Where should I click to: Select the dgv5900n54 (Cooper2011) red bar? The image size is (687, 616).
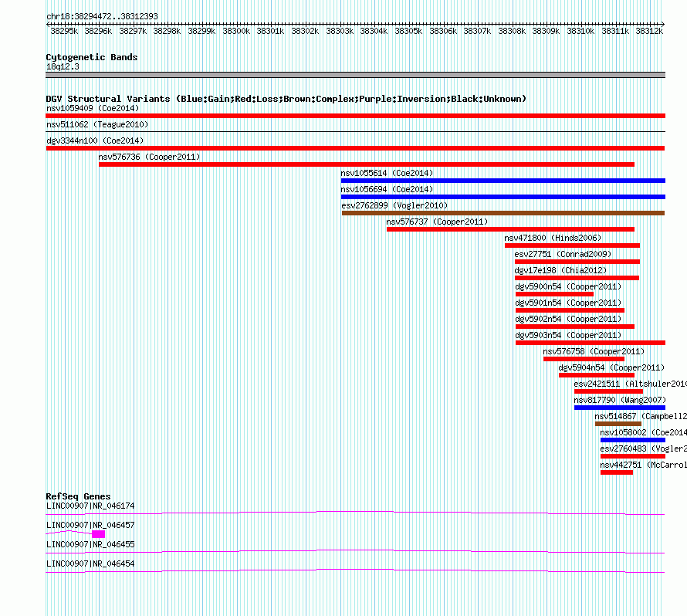point(555,294)
